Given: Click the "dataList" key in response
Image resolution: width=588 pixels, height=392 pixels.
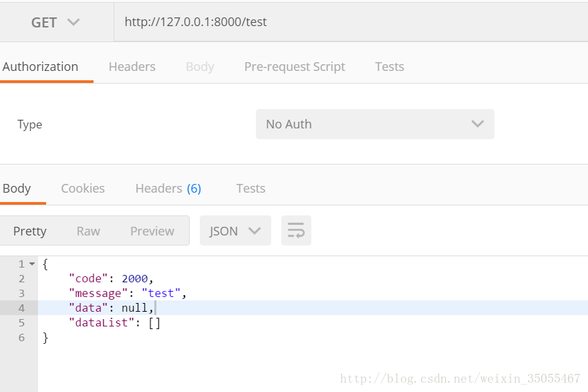Looking at the screenshot, I should click(x=102, y=323).
